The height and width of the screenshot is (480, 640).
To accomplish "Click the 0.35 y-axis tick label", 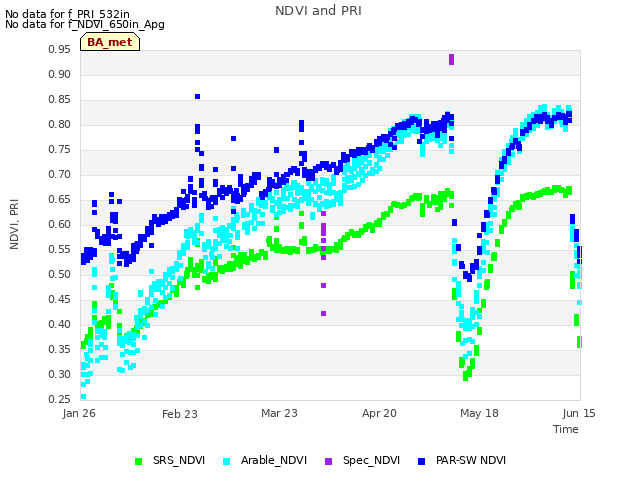I will pyautogui.click(x=59, y=349).
